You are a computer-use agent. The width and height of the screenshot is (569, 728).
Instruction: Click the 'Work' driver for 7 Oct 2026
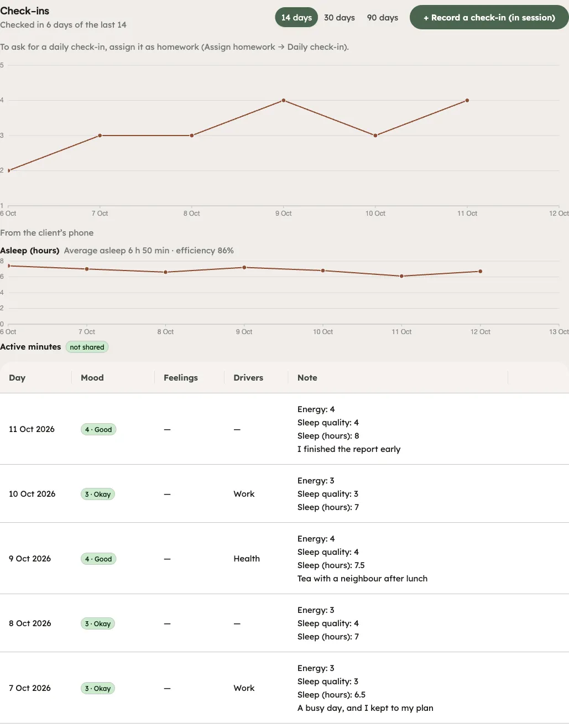(244, 688)
